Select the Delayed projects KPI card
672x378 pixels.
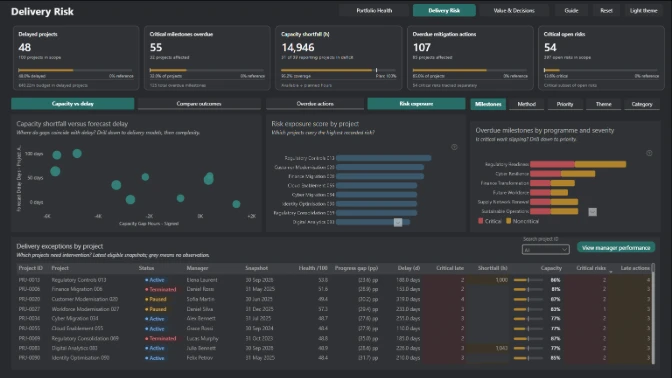point(76,58)
